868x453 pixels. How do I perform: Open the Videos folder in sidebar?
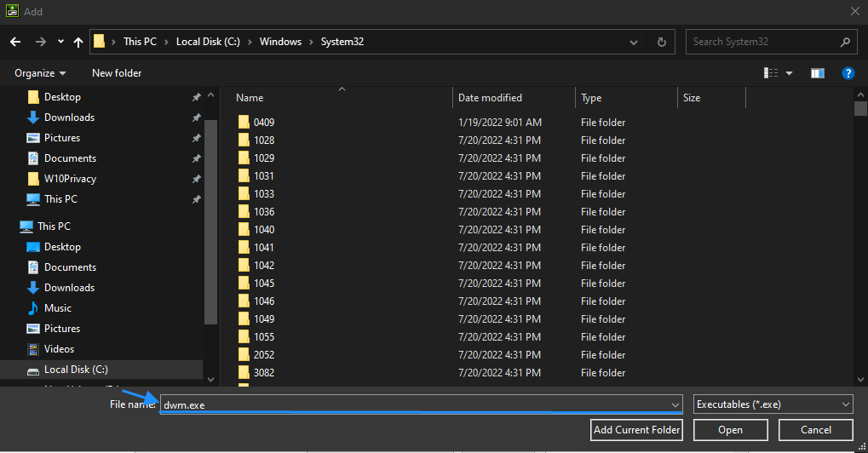point(59,349)
